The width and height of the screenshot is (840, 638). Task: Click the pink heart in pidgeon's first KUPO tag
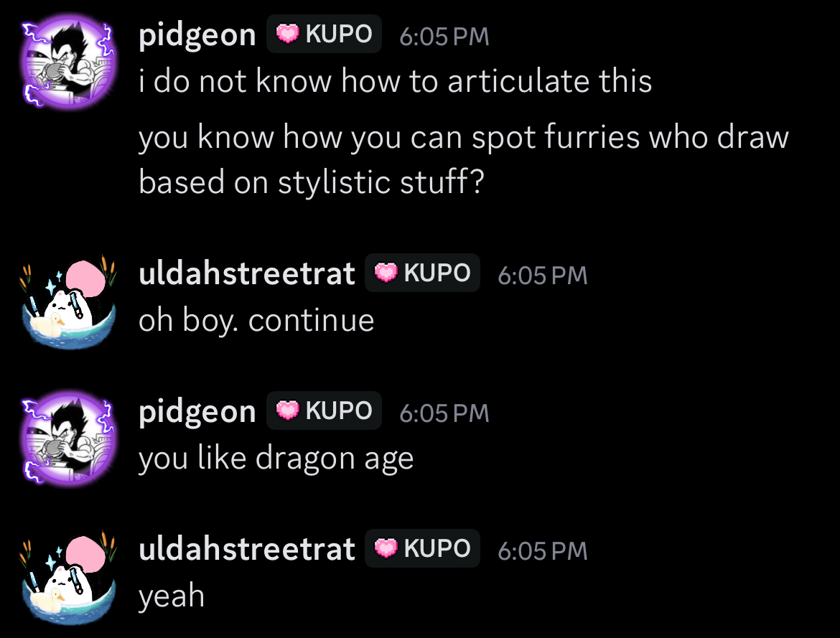288,34
